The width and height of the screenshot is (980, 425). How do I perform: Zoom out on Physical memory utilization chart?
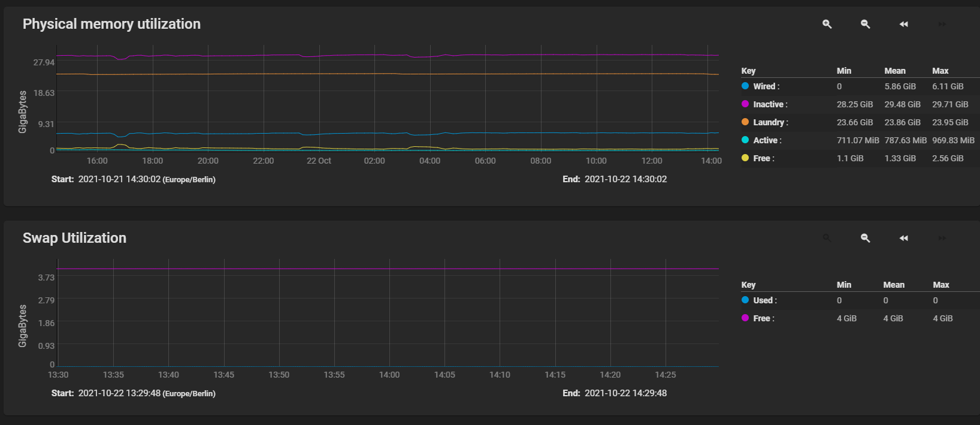click(866, 24)
